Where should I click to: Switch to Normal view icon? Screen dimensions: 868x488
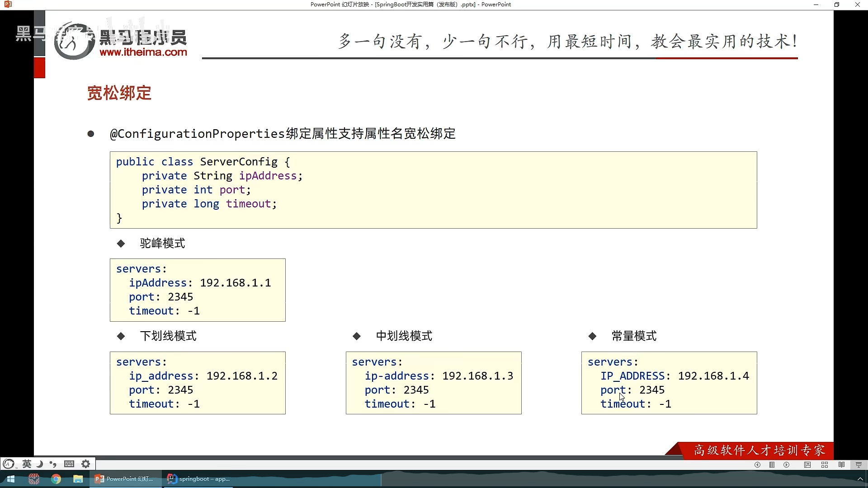coord(807,465)
